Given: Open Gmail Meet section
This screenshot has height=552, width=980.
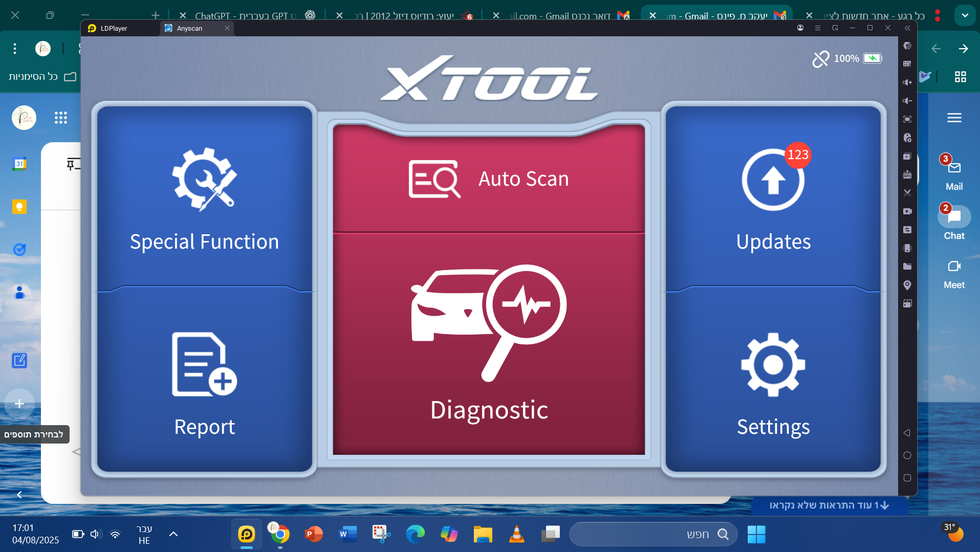Looking at the screenshot, I should click(x=954, y=275).
